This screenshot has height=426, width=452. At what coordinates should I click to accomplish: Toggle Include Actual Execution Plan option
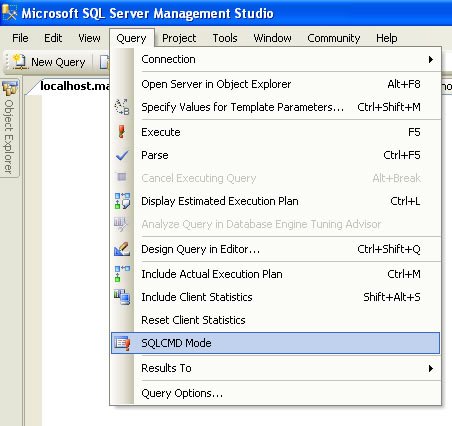275,274
